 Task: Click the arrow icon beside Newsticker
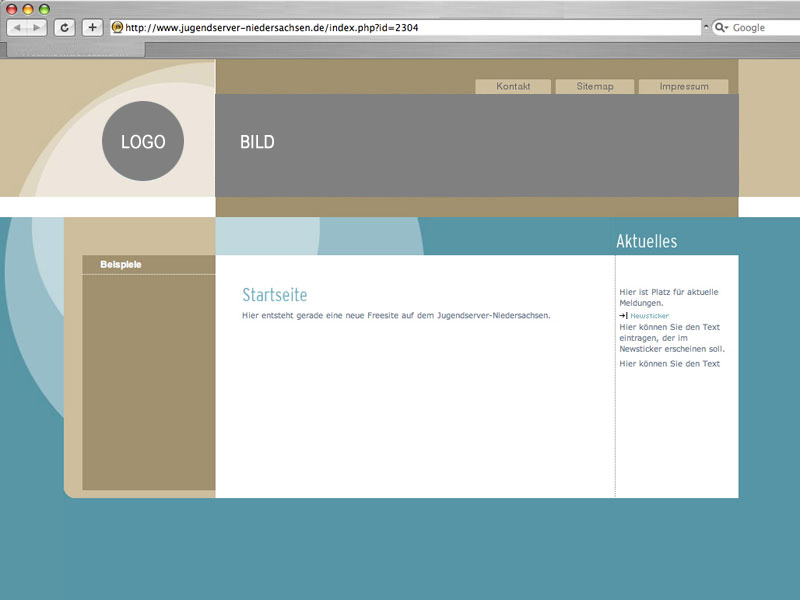click(623, 315)
